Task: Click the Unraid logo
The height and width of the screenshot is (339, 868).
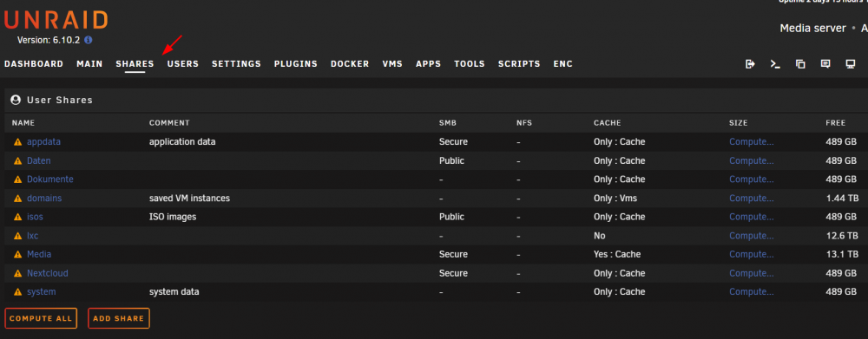Action: (56, 20)
